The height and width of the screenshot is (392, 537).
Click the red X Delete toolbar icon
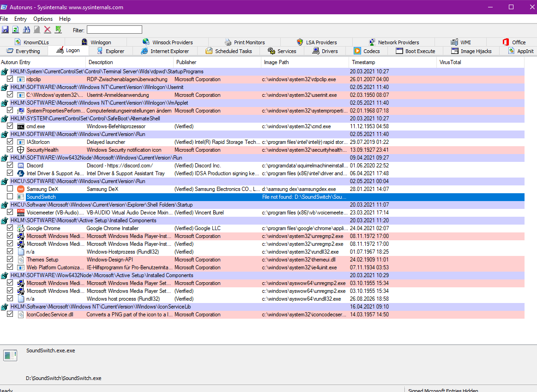pos(48,30)
